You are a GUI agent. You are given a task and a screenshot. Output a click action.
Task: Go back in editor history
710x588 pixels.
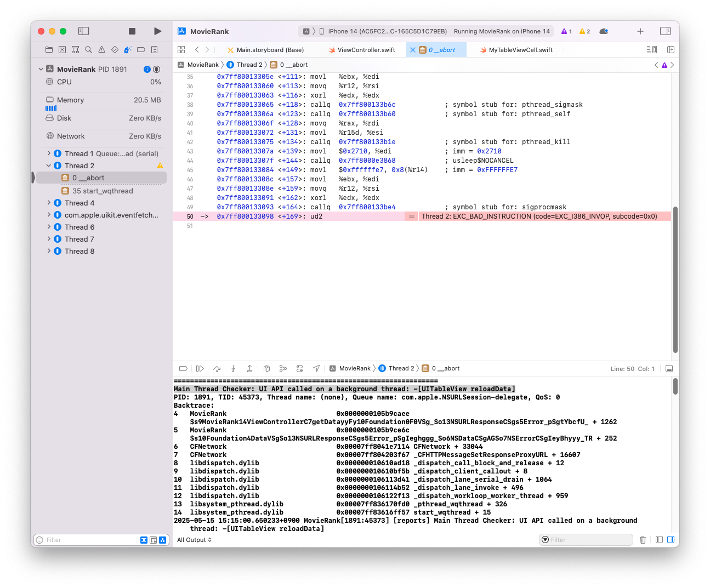click(197, 50)
